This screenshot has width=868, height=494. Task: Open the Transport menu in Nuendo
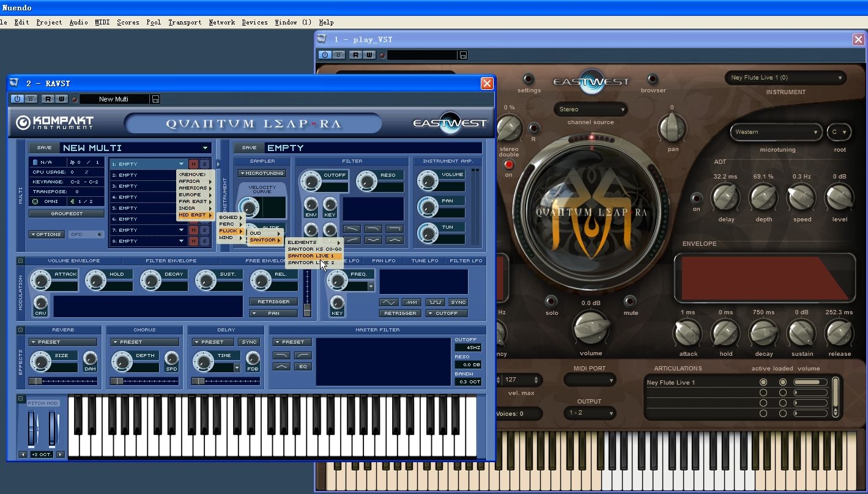tap(185, 22)
